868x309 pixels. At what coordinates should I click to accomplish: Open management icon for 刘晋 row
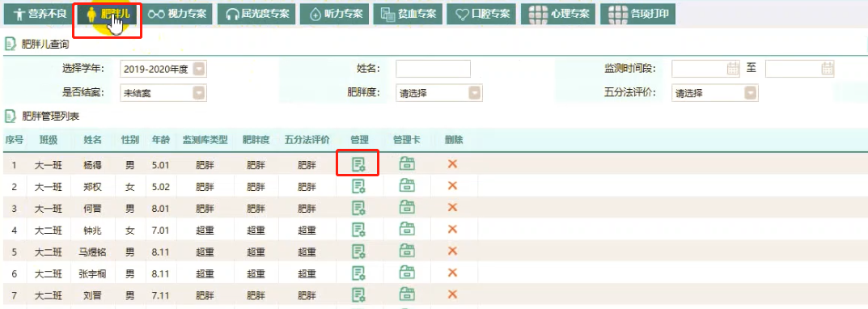pos(358,294)
